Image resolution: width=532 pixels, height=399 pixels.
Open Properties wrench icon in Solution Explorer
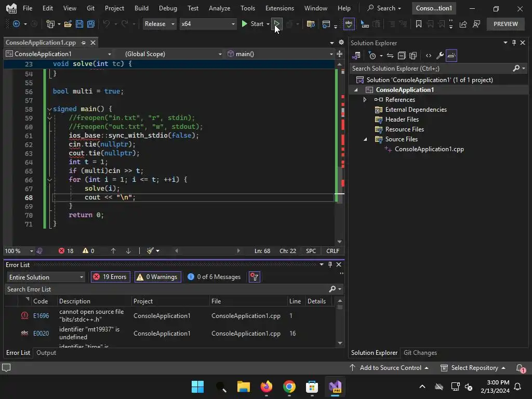[440, 56]
